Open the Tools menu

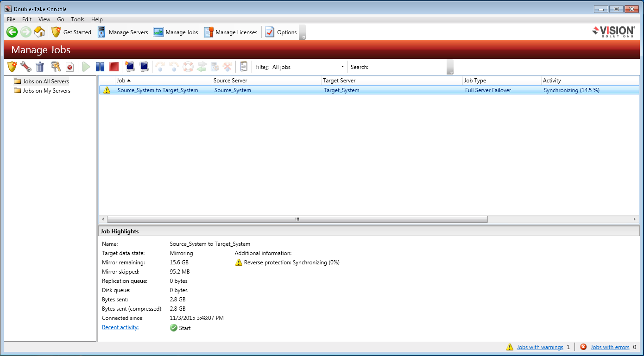pyautogui.click(x=77, y=19)
